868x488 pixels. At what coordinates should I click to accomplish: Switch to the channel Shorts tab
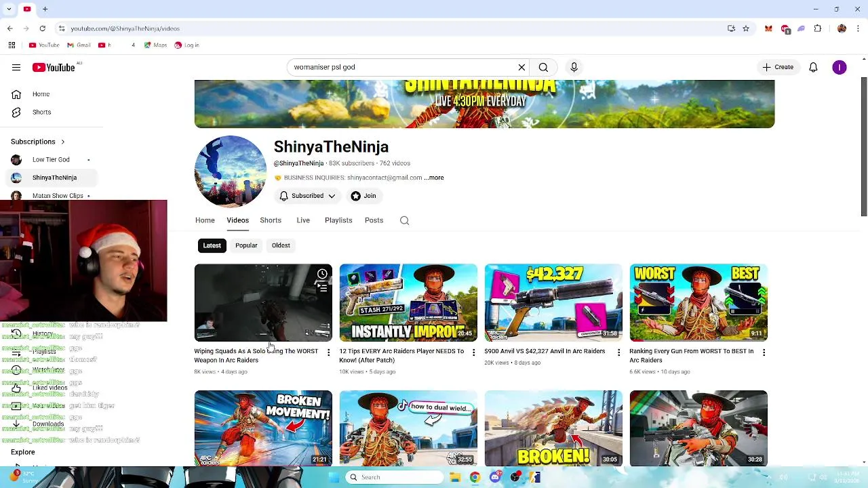pyautogui.click(x=271, y=220)
